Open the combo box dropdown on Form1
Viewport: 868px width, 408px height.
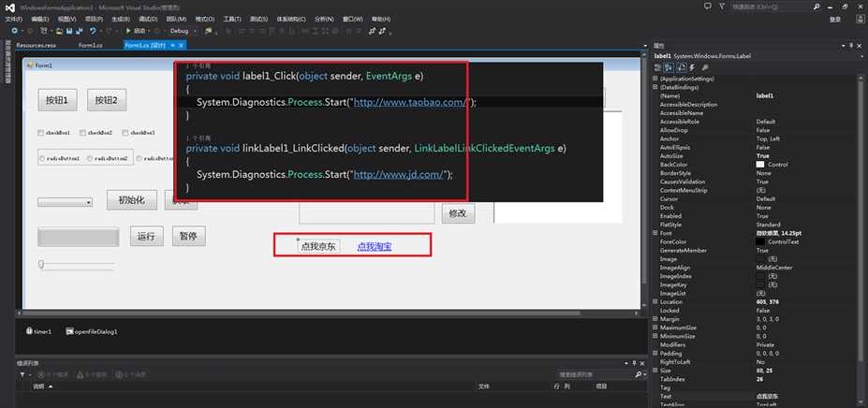pyautogui.click(x=88, y=203)
